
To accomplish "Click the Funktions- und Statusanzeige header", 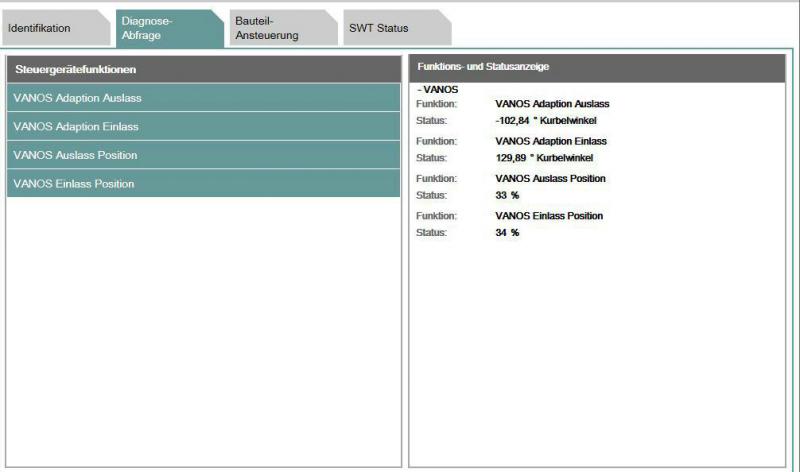I will 597,66.
